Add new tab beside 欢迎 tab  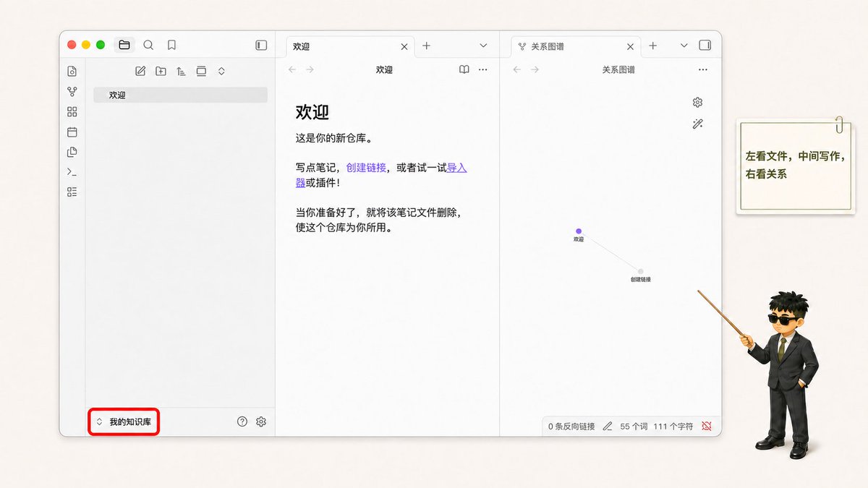426,46
